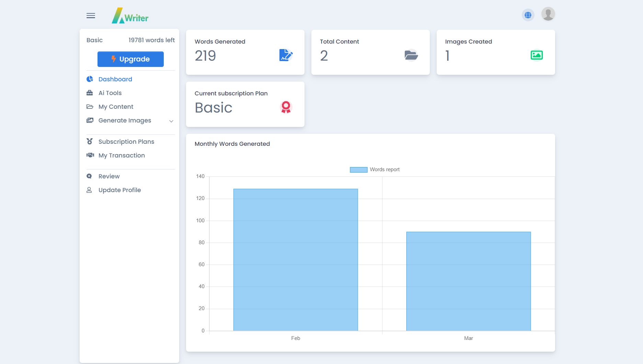Open the globe language selector
The width and height of the screenshot is (643, 364).
point(528,15)
